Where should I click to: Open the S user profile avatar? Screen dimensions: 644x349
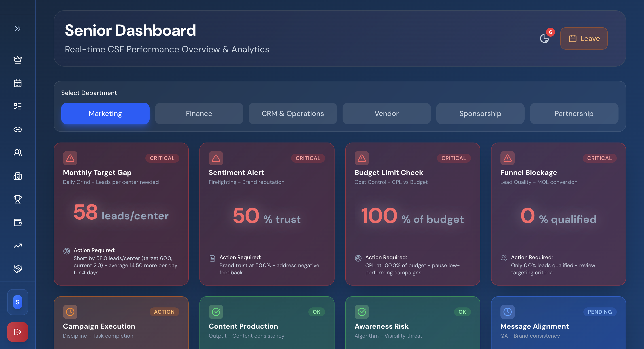pyautogui.click(x=17, y=302)
